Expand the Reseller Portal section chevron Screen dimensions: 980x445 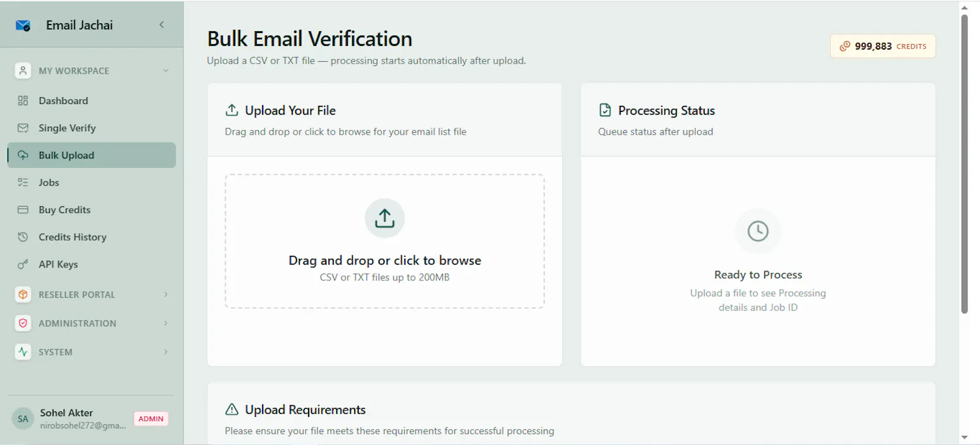click(166, 294)
